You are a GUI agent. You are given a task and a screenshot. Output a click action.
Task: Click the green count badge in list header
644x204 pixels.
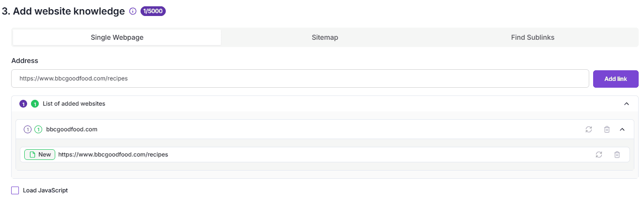point(35,104)
